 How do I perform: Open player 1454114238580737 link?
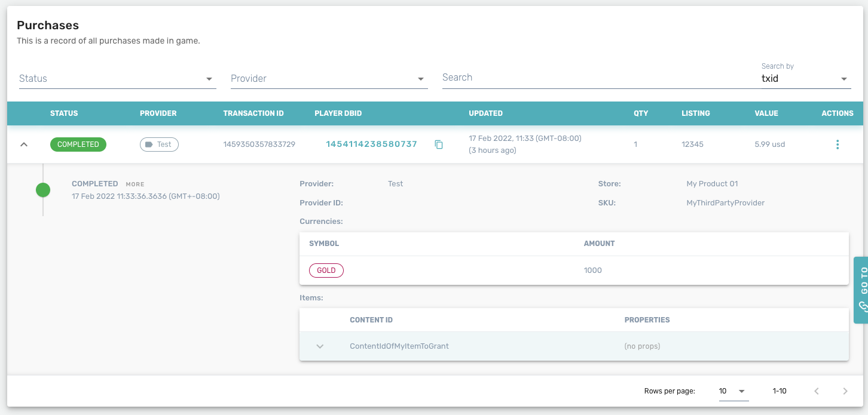coord(371,144)
